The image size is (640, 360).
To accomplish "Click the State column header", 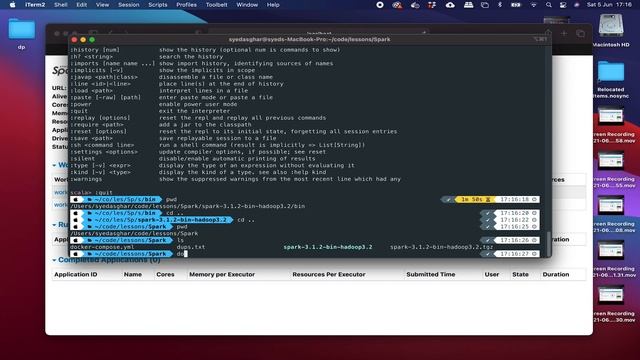I will [520, 274].
